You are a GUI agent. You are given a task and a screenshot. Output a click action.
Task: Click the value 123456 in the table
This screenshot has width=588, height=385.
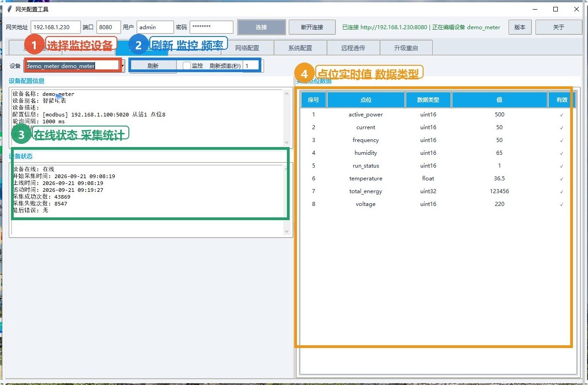point(499,191)
